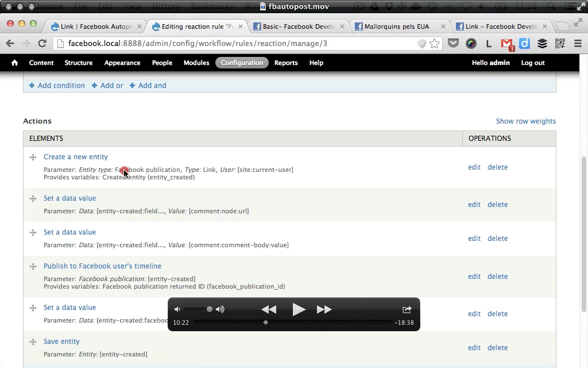Click the video timeline playhead marker
The image size is (588, 368).
tap(265, 323)
